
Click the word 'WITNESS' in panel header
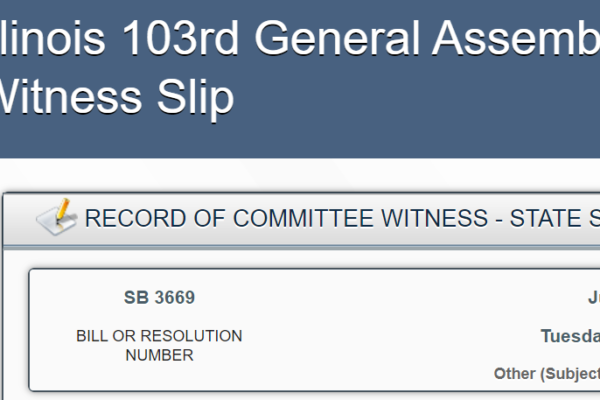click(x=435, y=218)
